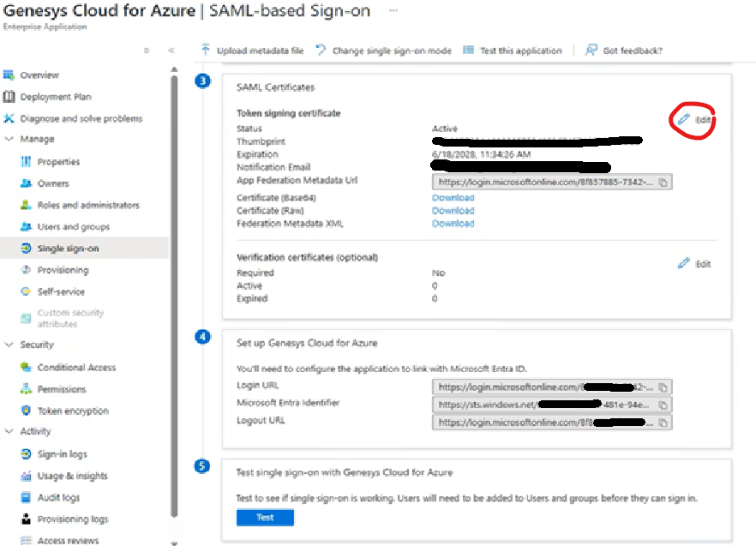This screenshot has width=756, height=546.
Task: Click the Upload metadata file icon
Action: click(206, 51)
